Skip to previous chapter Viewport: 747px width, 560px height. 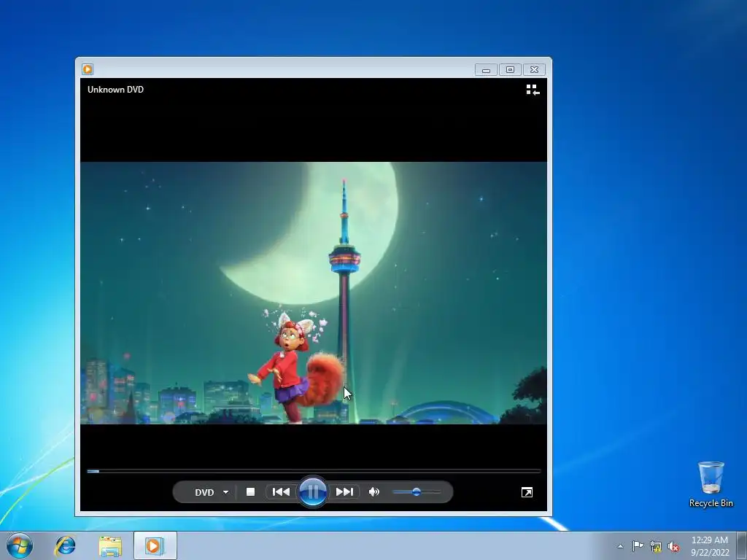[281, 492]
